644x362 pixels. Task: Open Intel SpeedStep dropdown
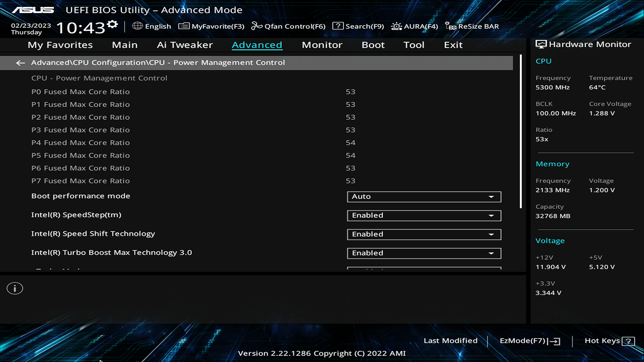pyautogui.click(x=424, y=216)
